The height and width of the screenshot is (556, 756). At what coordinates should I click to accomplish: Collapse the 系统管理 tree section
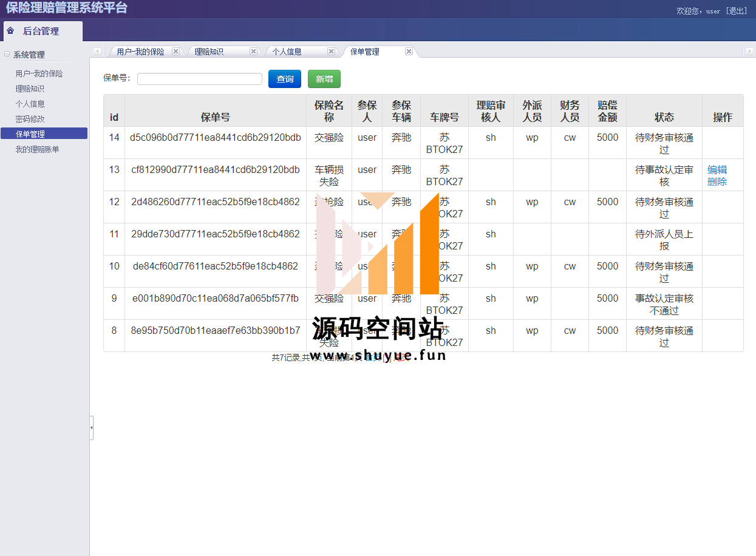7,54
